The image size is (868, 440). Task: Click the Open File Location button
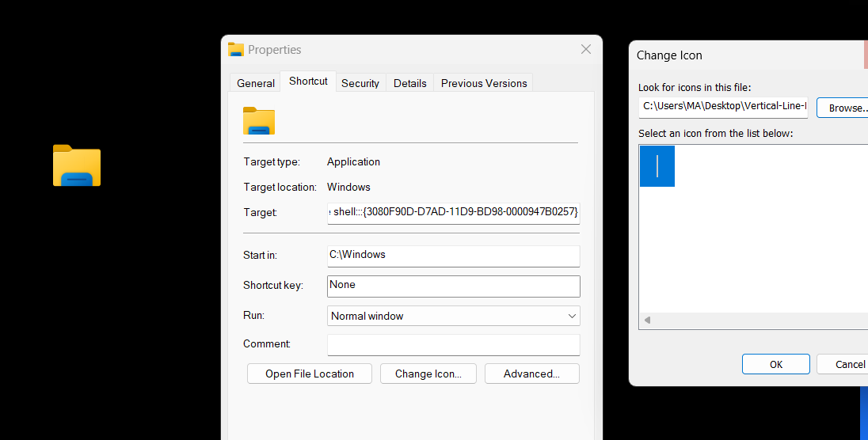310,374
